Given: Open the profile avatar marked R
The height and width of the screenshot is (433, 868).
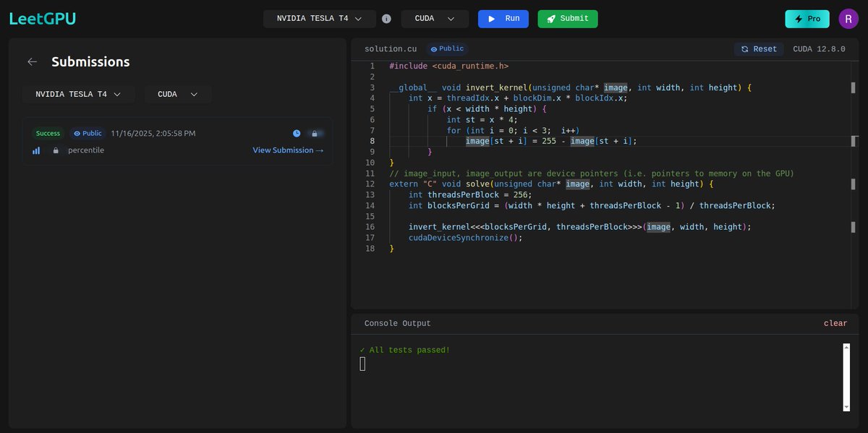Looking at the screenshot, I should (x=848, y=18).
